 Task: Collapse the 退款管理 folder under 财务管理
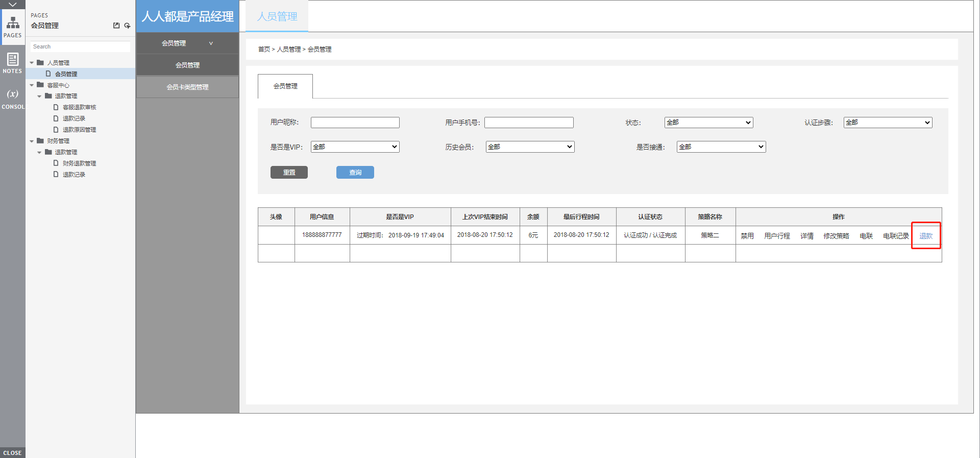coord(39,153)
